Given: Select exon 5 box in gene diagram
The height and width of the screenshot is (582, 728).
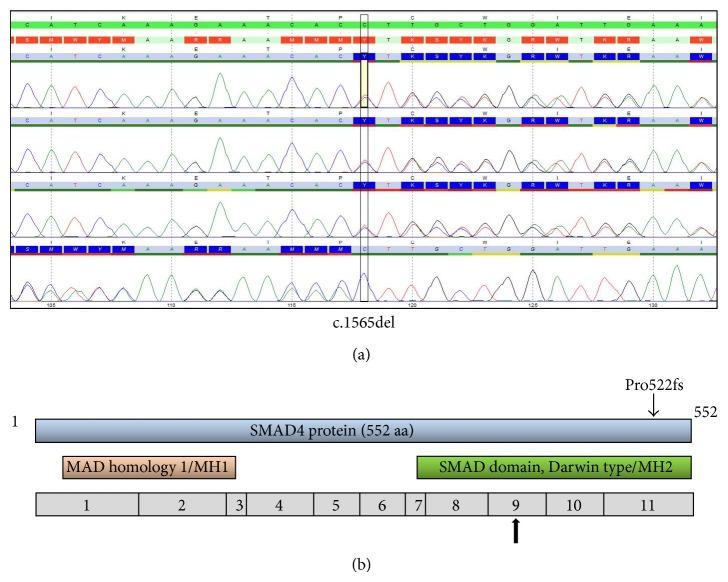Looking at the screenshot, I should point(336,504).
